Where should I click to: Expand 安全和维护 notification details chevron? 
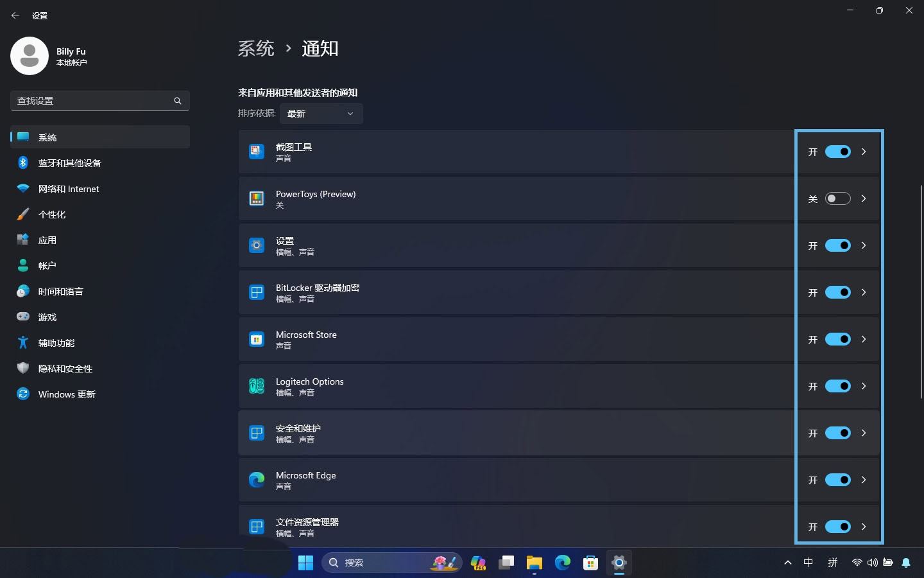pyautogui.click(x=864, y=433)
